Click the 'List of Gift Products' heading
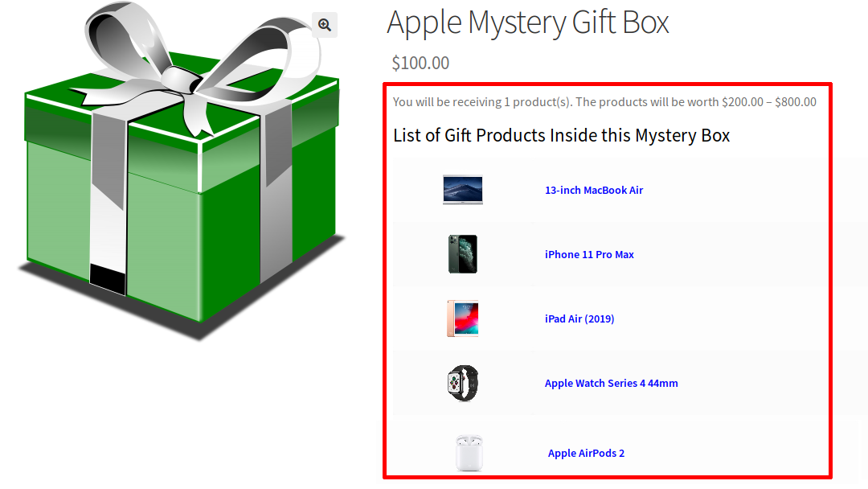 (x=561, y=135)
